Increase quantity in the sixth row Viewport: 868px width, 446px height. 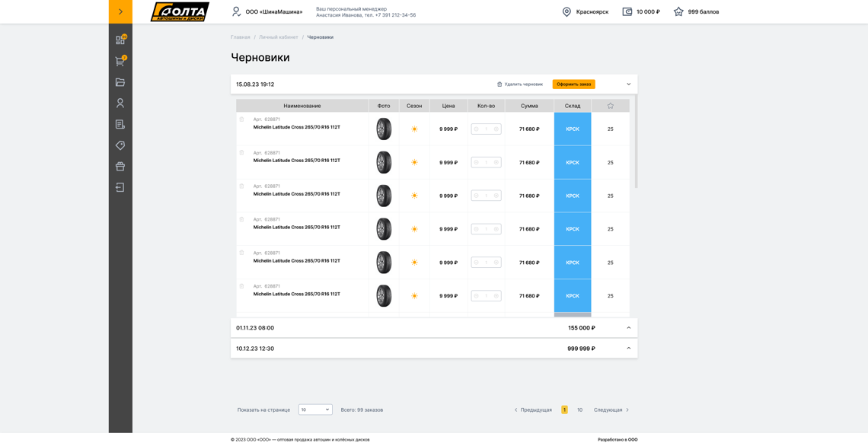[496, 296]
